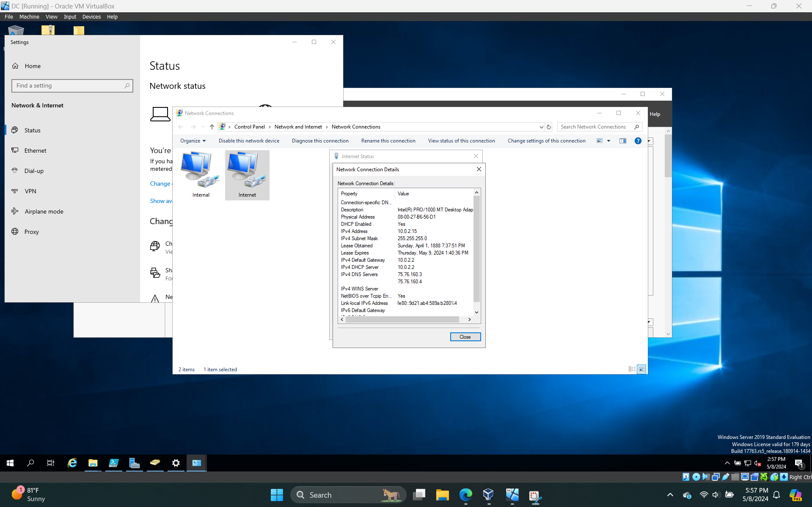Click Rename this connection
Screen dimensions: 812x507
(388, 141)
